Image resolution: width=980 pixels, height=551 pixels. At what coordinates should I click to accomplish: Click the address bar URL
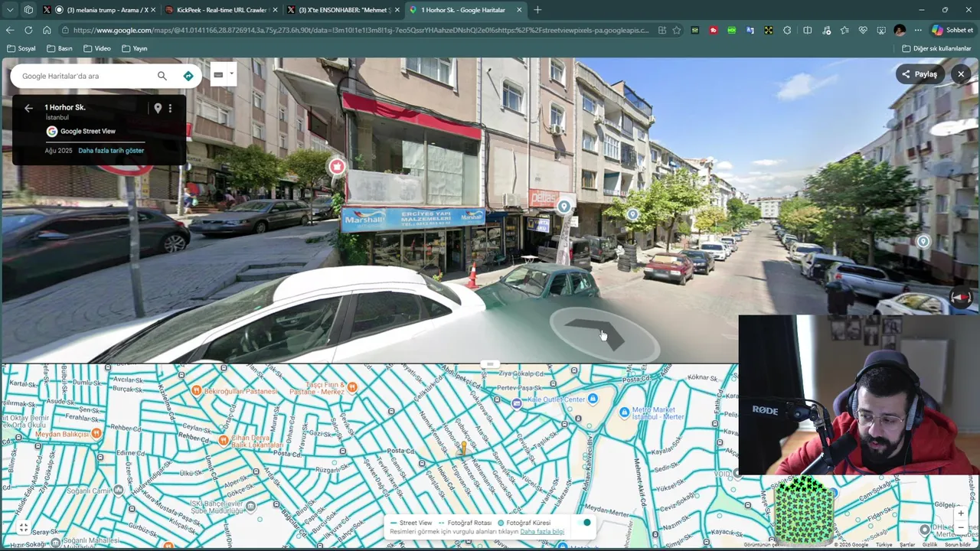point(360,30)
